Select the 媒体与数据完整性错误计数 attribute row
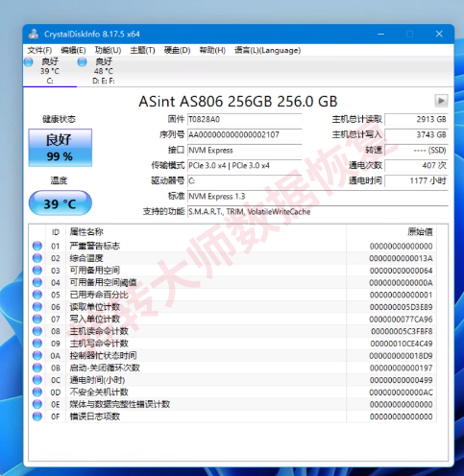 (x=232, y=404)
